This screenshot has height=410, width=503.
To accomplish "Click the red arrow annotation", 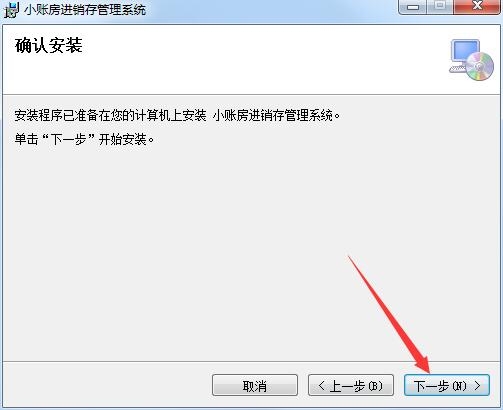I will click(389, 314).
